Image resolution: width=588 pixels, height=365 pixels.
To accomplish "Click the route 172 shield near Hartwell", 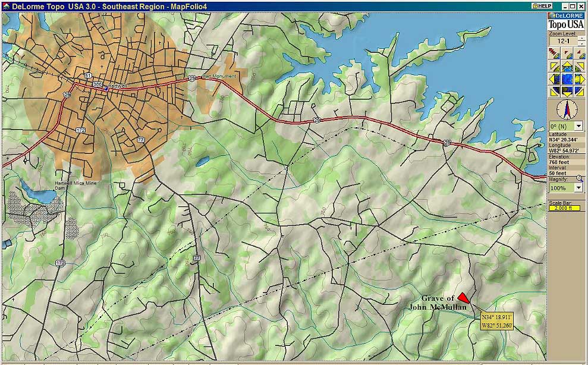I will coord(80,130).
